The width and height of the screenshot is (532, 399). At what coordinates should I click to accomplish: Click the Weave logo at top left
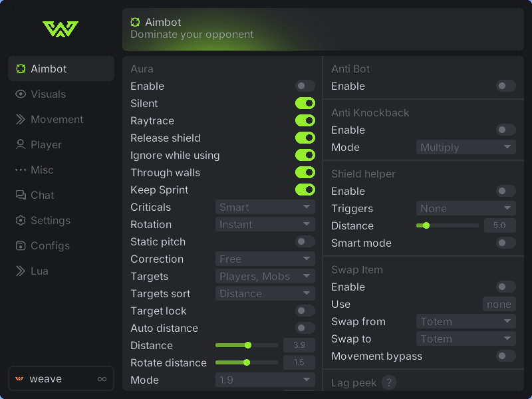(61, 29)
